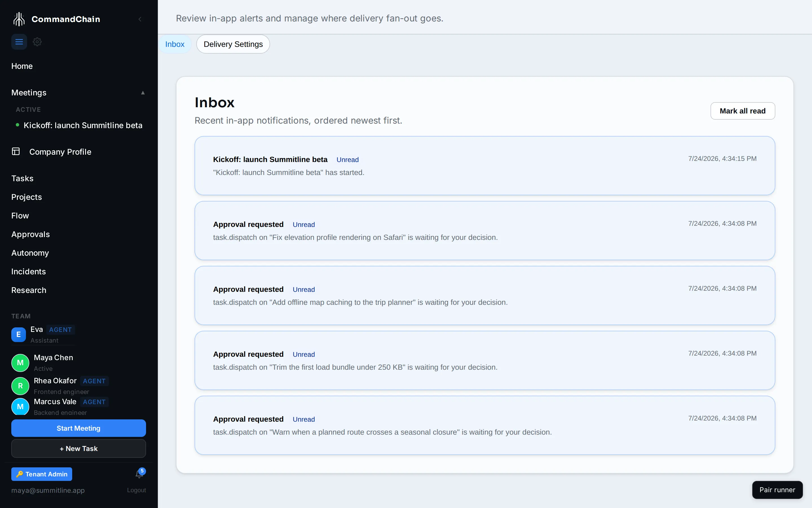
Task: Click Unread label on Kickoff notification
Action: coord(347,159)
